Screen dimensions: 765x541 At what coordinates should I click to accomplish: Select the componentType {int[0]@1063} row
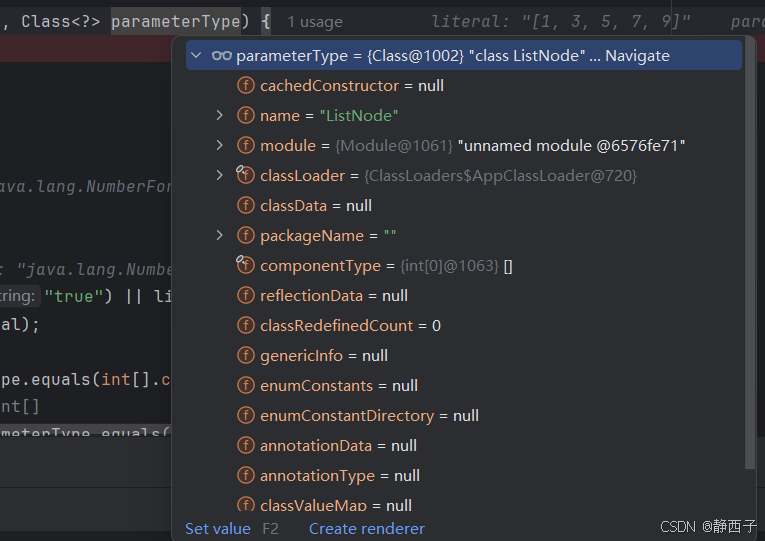(x=463, y=265)
